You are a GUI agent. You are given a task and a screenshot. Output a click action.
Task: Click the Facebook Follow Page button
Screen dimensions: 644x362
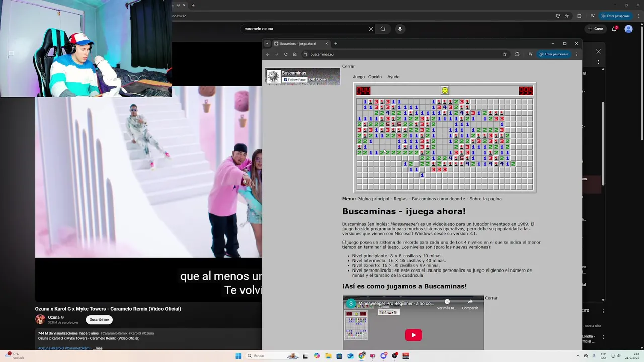(294, 79)
